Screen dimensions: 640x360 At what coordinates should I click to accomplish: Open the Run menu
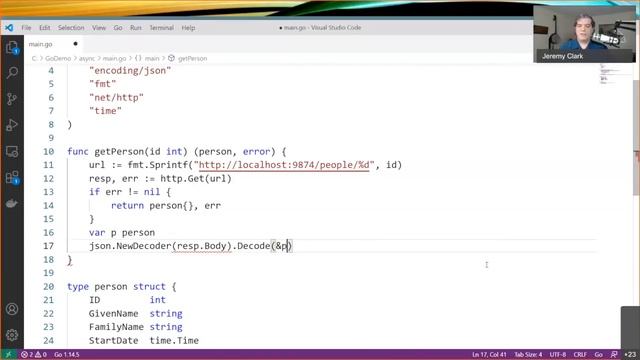pyautogui.click(x=136, y=28)
